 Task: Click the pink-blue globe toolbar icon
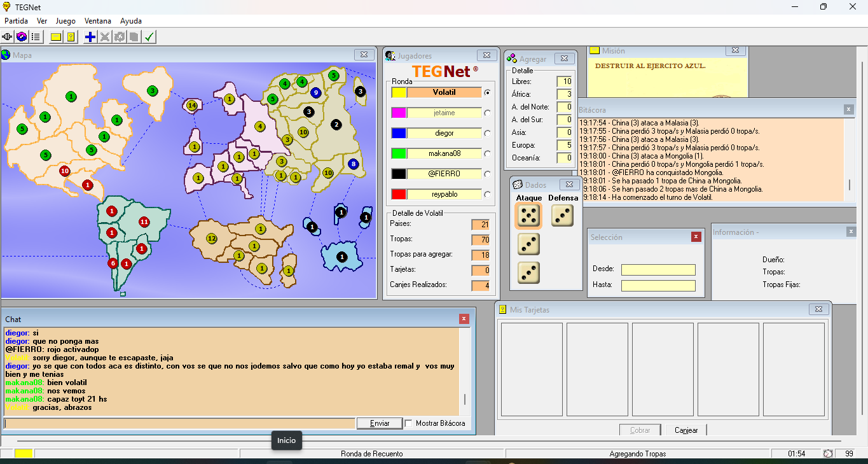(x=22, y=37)
